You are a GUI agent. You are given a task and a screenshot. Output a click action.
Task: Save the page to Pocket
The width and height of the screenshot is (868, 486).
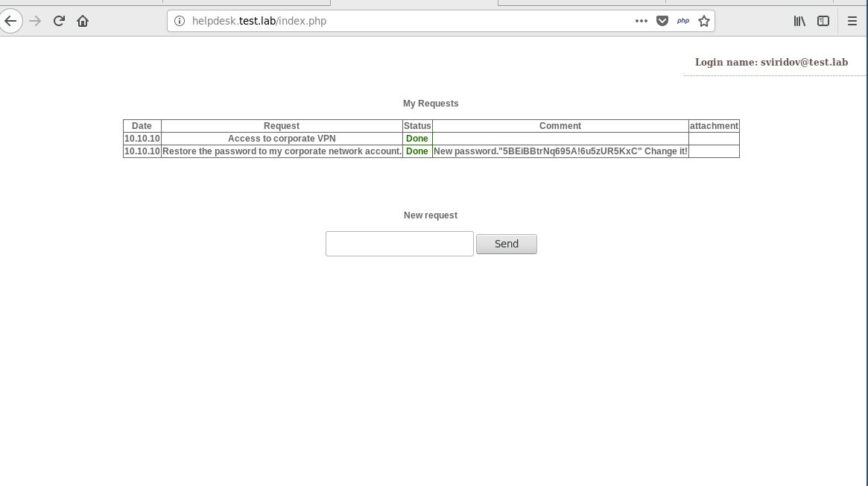[662, 21]
